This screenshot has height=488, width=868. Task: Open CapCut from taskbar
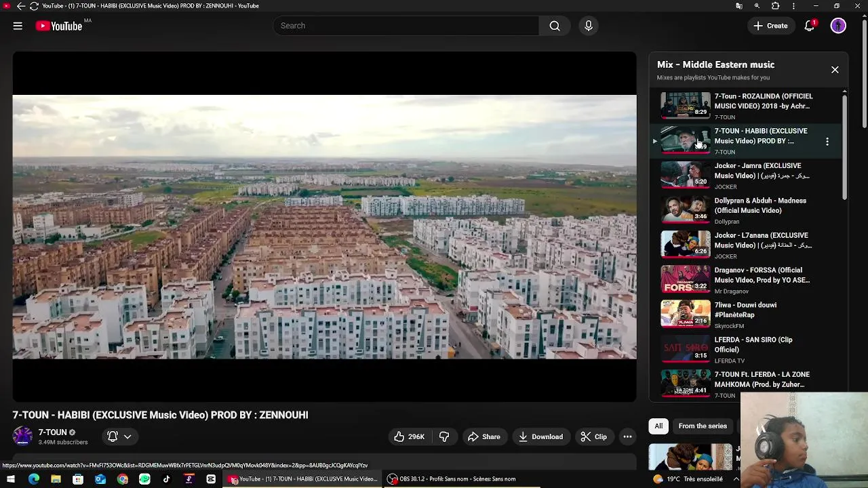click(x=211, y=479)
